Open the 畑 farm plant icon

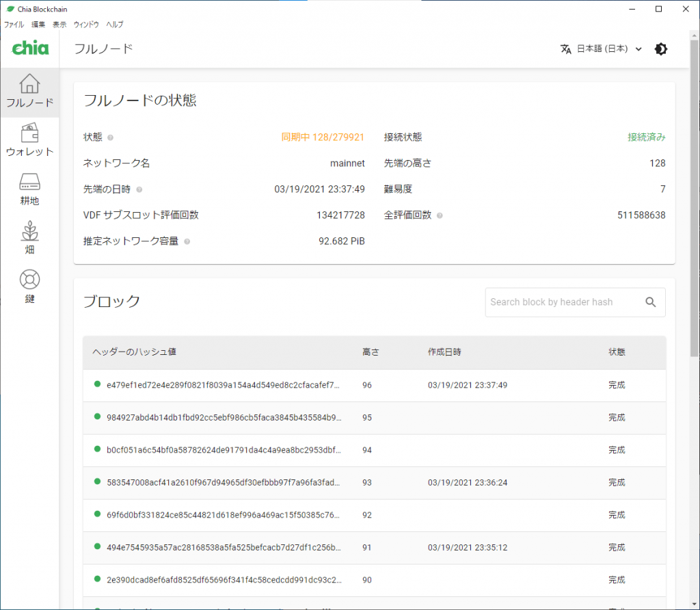coord(29,231)
